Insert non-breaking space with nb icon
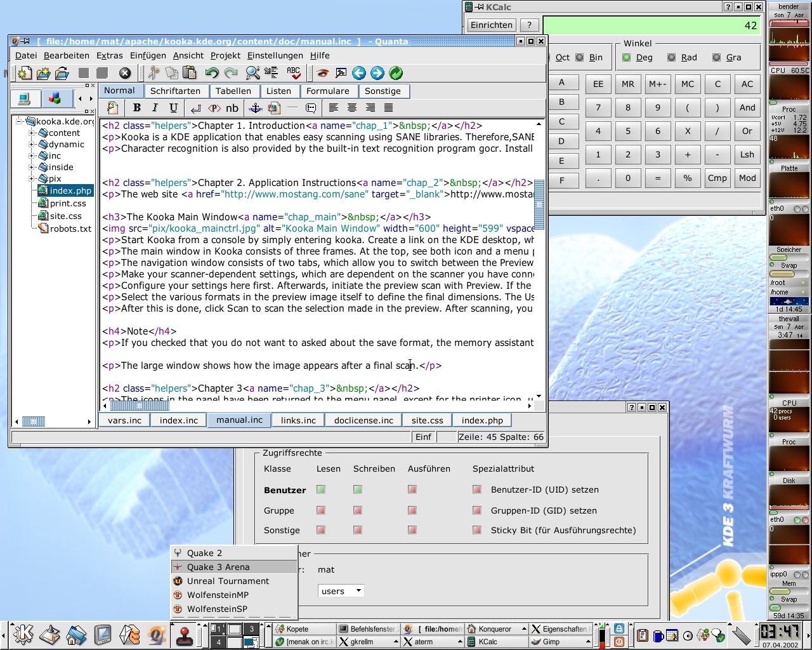The height and width of the screenshot is (650, 812). point(232,108)
